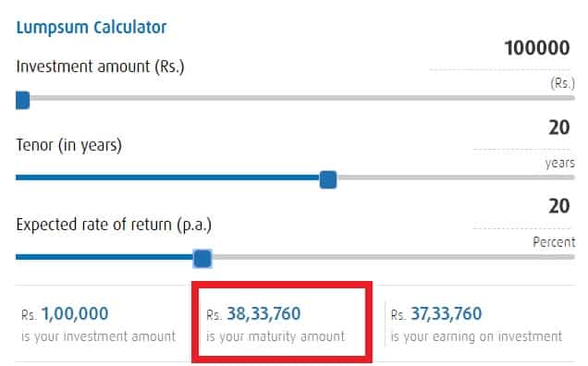Click the 'is your maturity amount' caption
Image resolution: width=588 pixels, height=366 pixels.
tap(276, 336)
